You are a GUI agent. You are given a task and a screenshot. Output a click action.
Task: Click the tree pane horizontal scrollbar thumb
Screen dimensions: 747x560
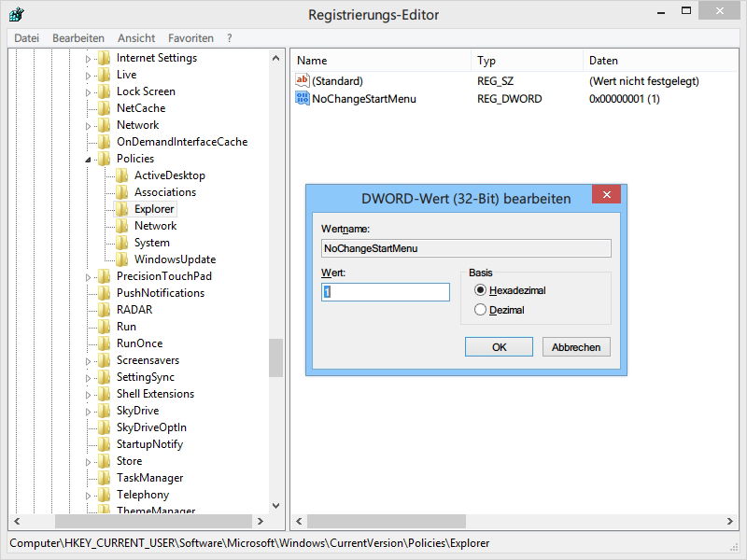point(153,521)
